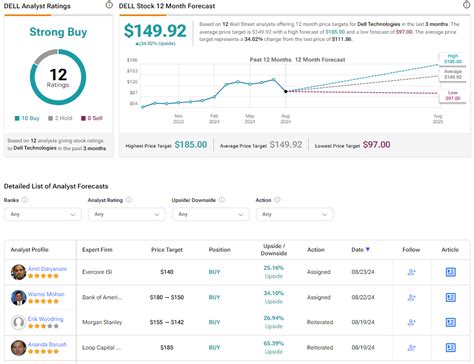
Task: Follow analyst Erik Woodring
Action: coord(411,322)
